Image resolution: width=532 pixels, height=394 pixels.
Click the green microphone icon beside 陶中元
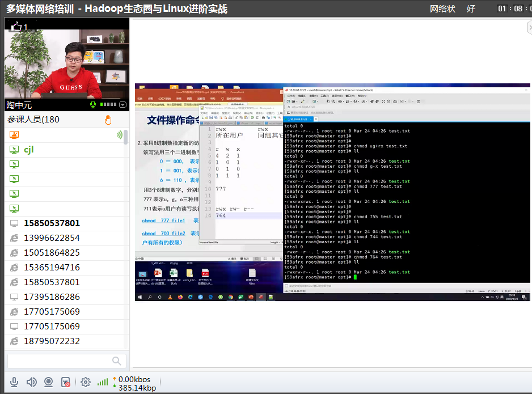93,105
